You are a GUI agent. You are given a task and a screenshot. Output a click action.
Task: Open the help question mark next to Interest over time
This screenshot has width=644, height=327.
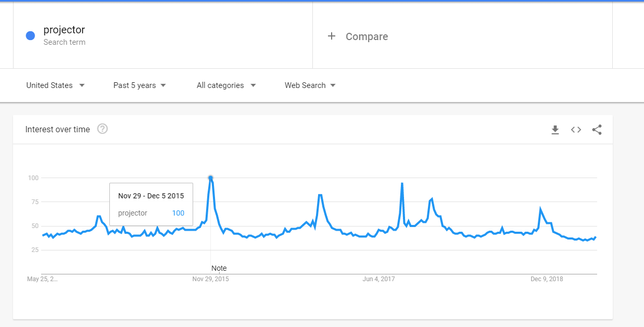point(103,129)
